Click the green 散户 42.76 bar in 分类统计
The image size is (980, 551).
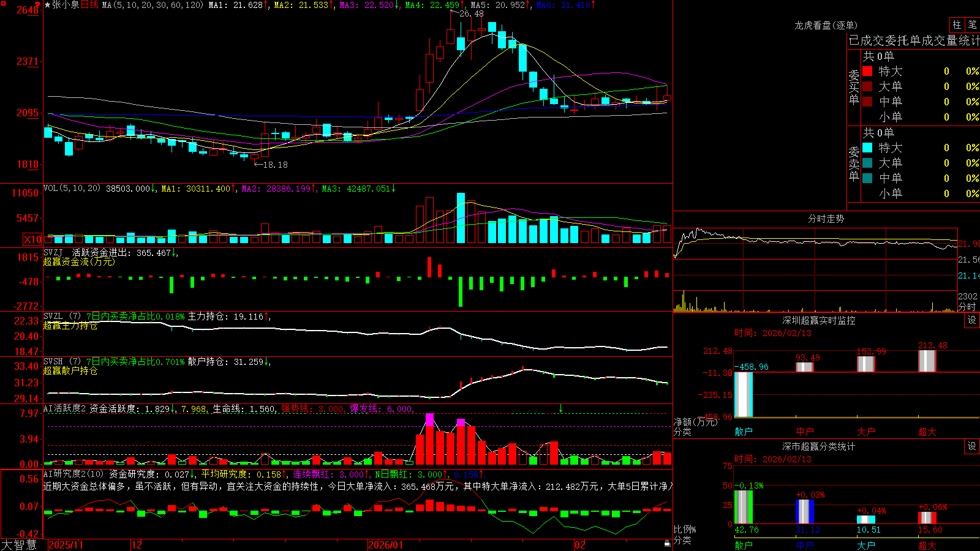coord(744,507)
